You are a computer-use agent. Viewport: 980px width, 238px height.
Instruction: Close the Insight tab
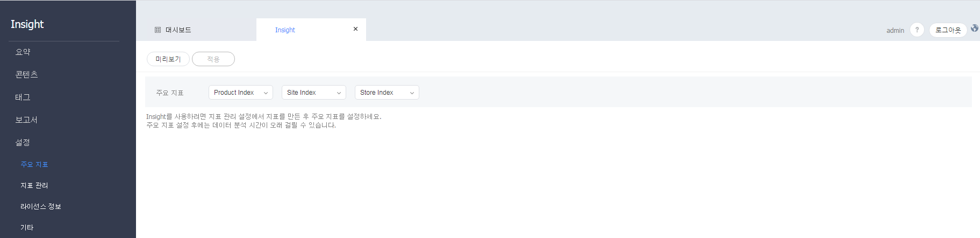[x=355, y=29]
